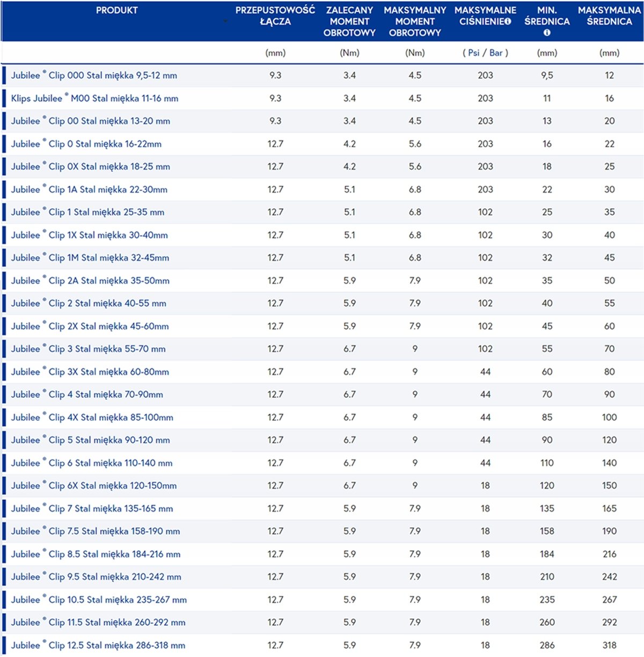Open Jubilee Clip 3X Stal miękka 60-80mm
Viewport: 644px width, 657px height.
[x=90, y=372]
